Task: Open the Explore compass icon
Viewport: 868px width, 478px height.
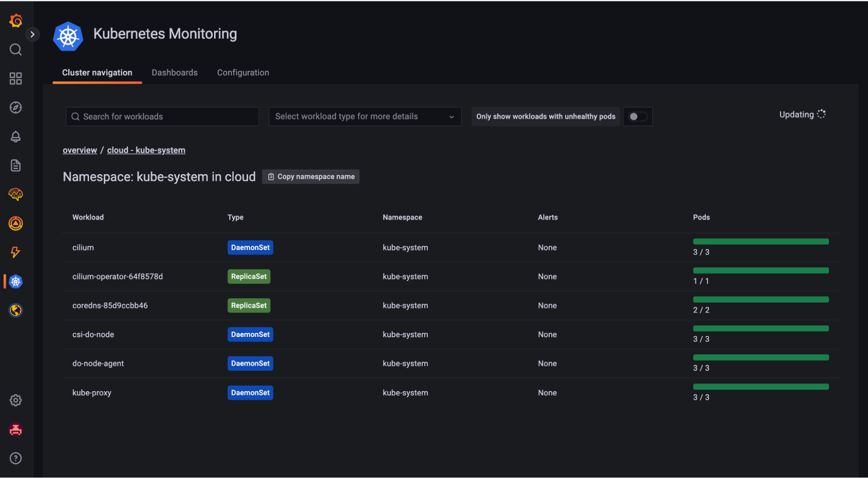Action: 16,107
